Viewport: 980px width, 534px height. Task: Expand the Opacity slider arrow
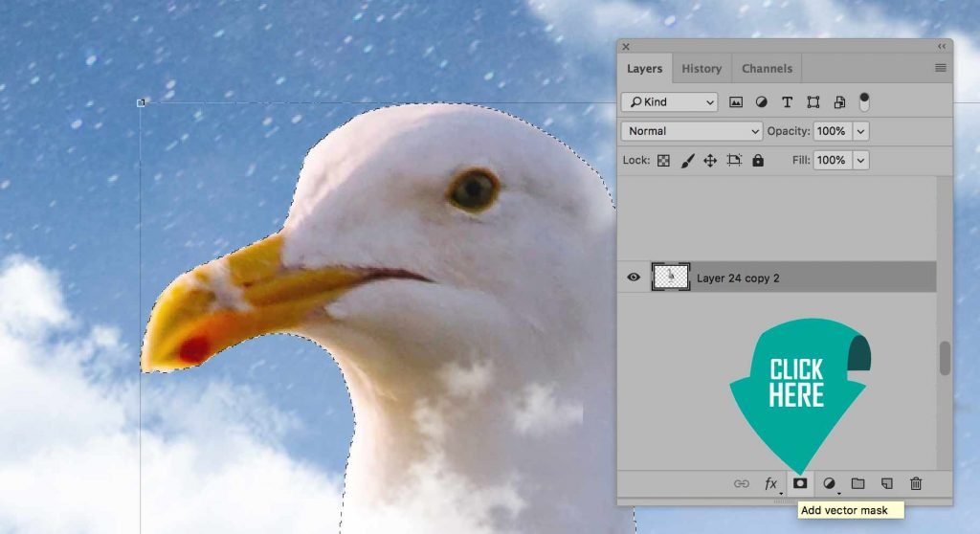pyautogui.click(x=860, y=131)
